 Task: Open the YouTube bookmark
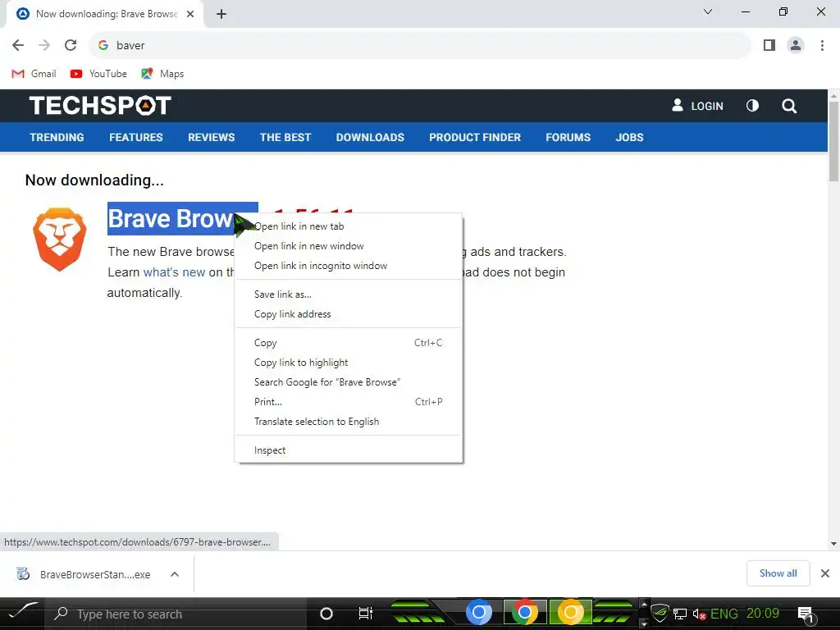(98, 73)
